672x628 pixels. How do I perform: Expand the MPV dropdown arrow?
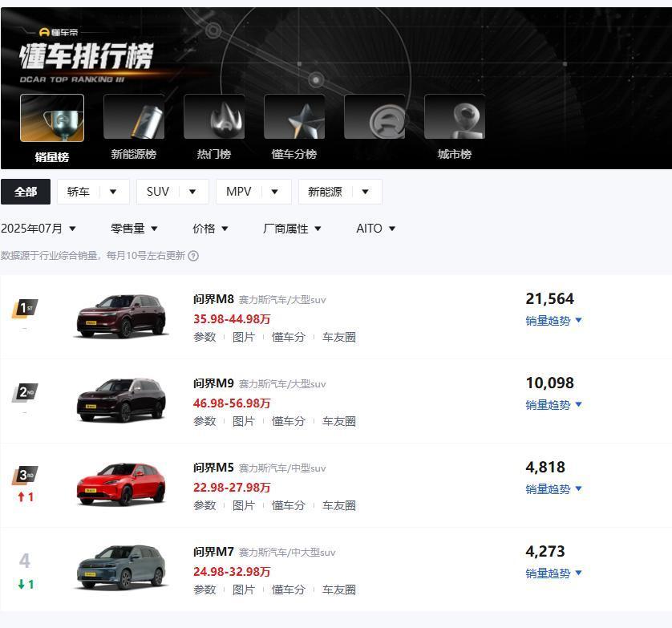coord(275,192)
